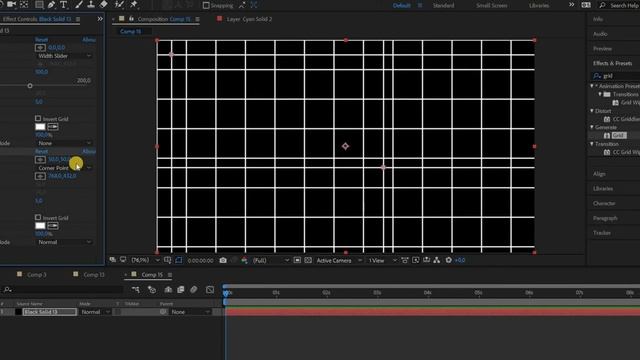The height and width of the screenshot is (360, 640).
Task: Open blending mode dropdown set to Normal in effects
Action: (x=64, y=242)
